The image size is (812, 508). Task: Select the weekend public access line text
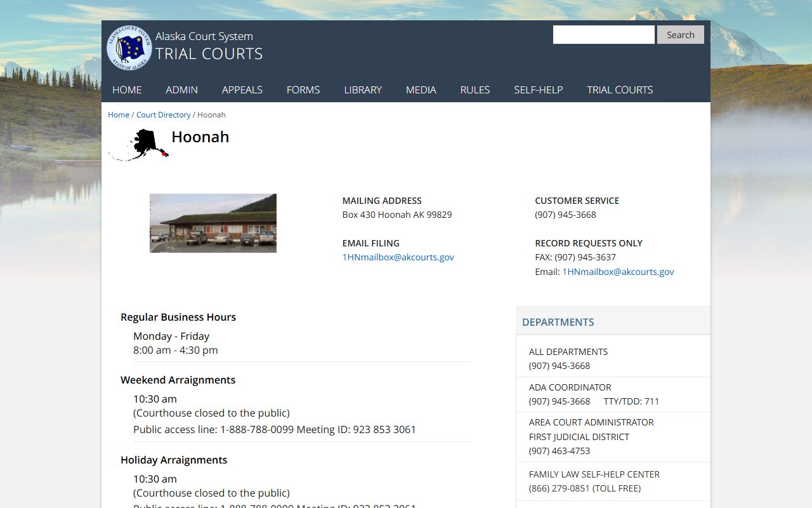pyautogui.click(x=275, y=429)
